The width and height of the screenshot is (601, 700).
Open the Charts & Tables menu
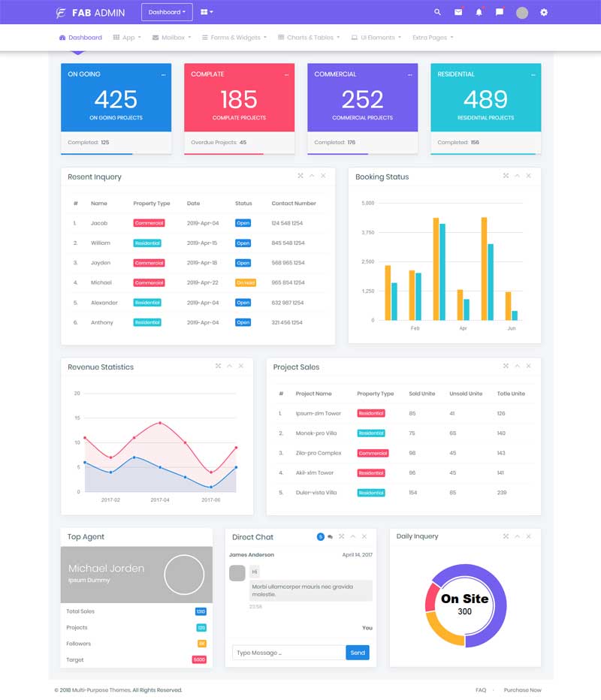click(309, 38)
